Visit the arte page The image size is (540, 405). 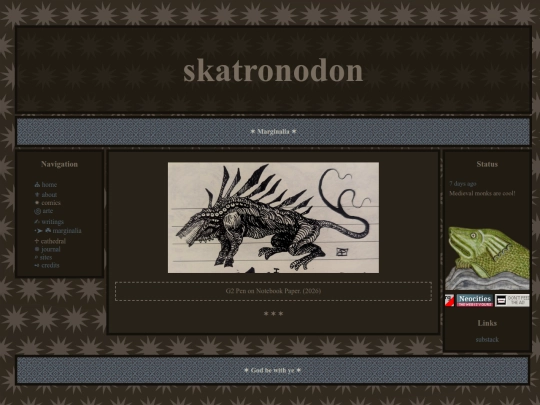(x=48, y=211)
